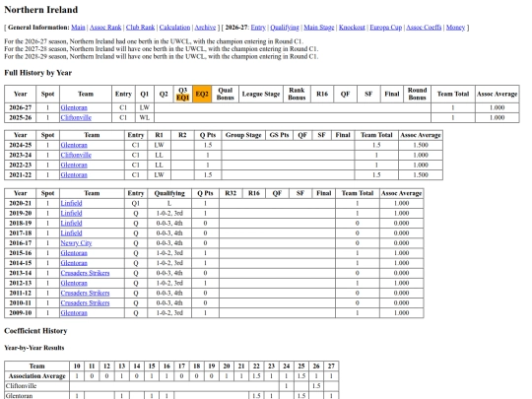Select the WL result in the 2025-26 row
Screen dimensions: 532x399
tap(145, 118)
